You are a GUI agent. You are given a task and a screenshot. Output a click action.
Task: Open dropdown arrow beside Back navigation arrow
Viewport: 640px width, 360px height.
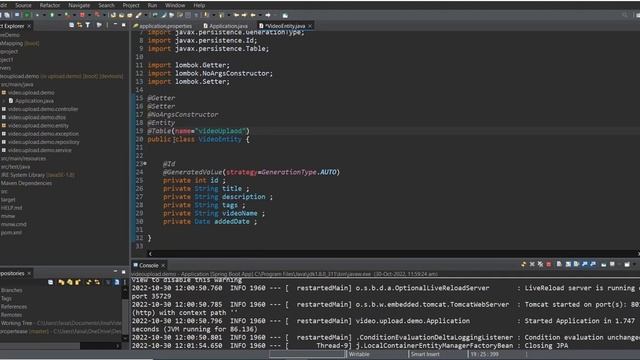tap(260, 15)
